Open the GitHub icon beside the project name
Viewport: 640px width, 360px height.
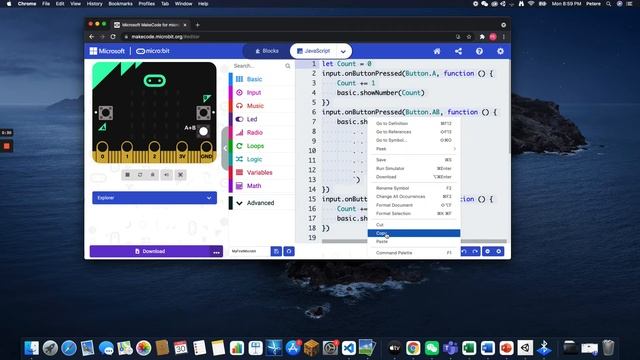pyautogui.click(x=289, y=251)
